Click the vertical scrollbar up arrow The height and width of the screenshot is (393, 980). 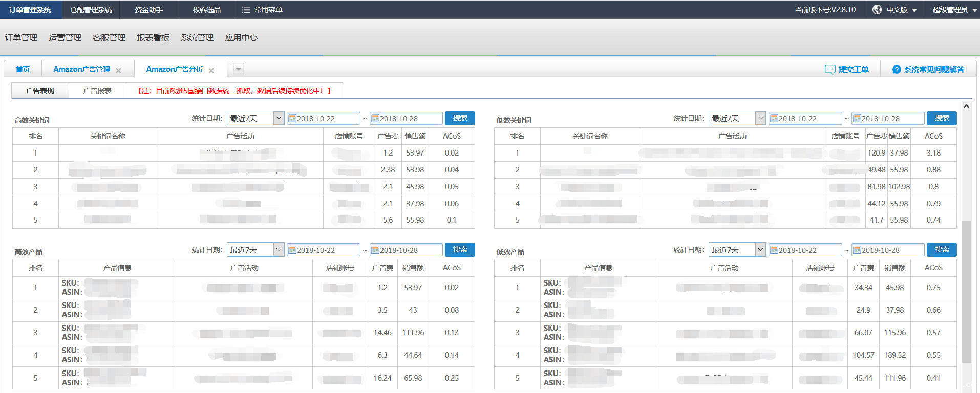(x=966, y=106)
